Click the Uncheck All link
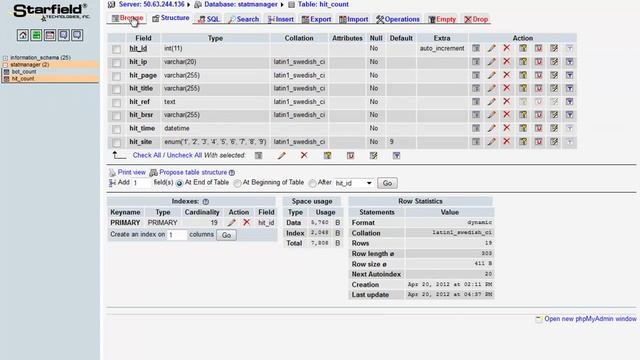The height and width of the screenshot is (360, 640). click(x=184, y=156)
